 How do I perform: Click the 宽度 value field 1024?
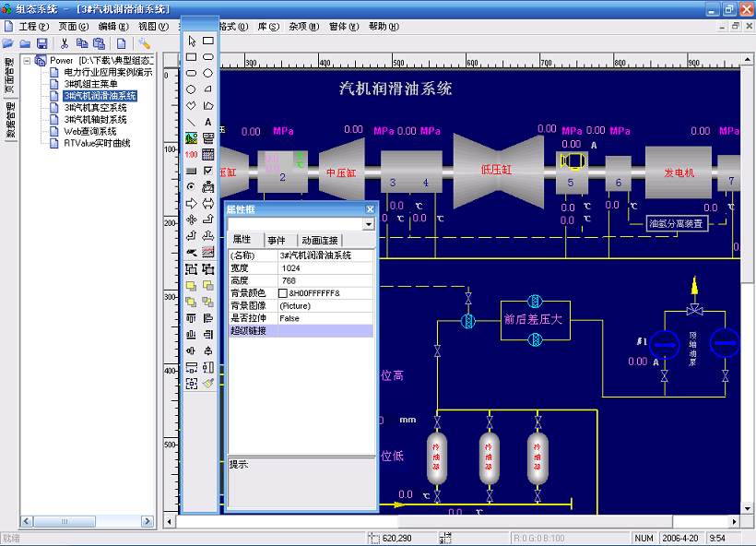(326, 267)
